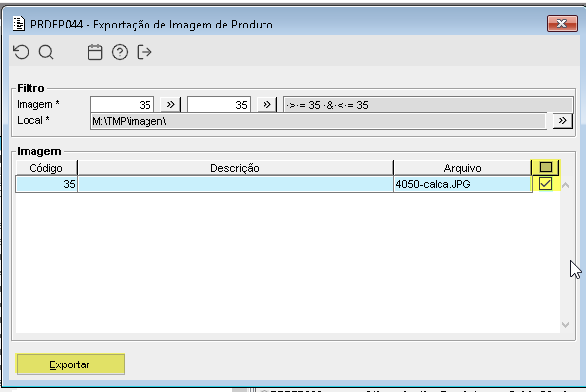Open help with the question mark icon
The height and width of the screenshot is (392, 586).
[120, 52]
